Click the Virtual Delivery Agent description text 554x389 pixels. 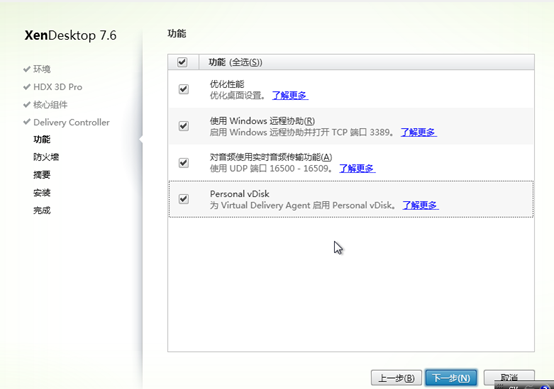tap(303, 205)
